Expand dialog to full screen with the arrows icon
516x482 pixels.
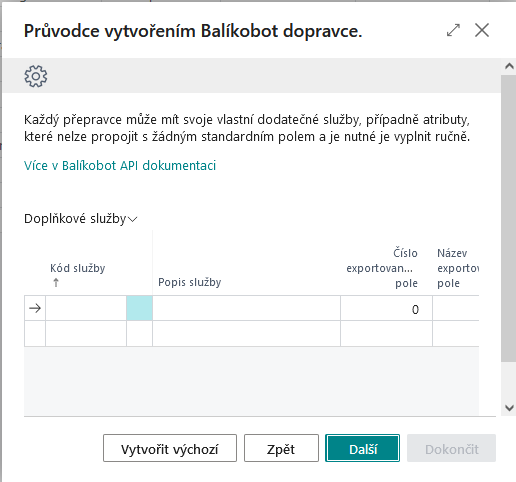tap(453, 30)
